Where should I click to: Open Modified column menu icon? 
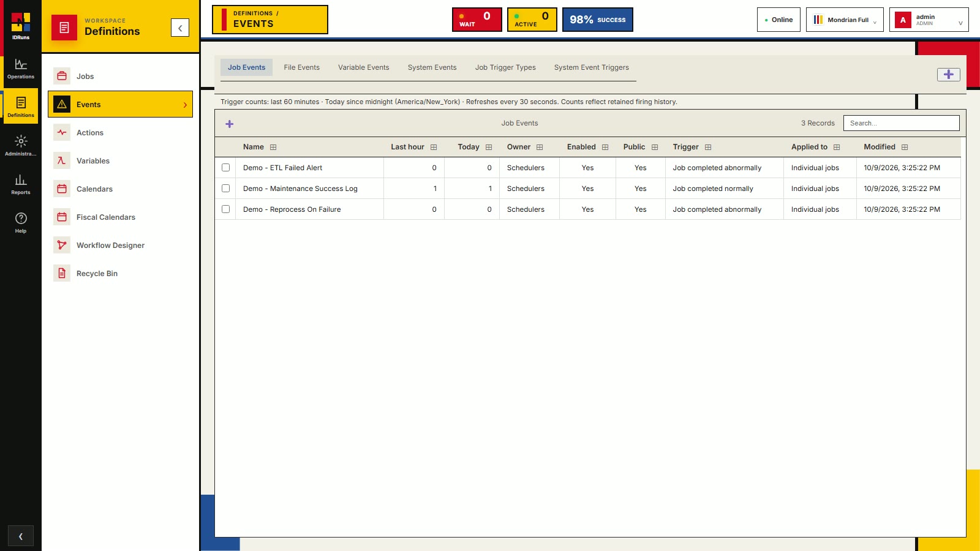(905, 148)
